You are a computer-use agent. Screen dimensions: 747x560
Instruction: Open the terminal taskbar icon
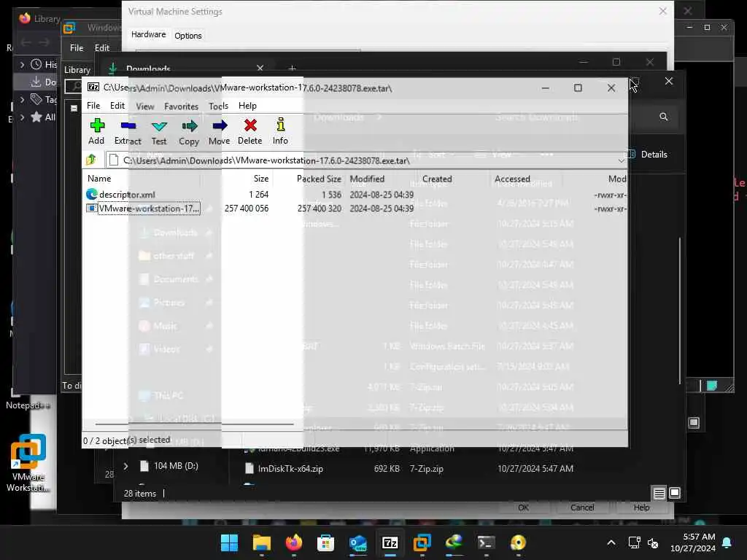point(486,542)
